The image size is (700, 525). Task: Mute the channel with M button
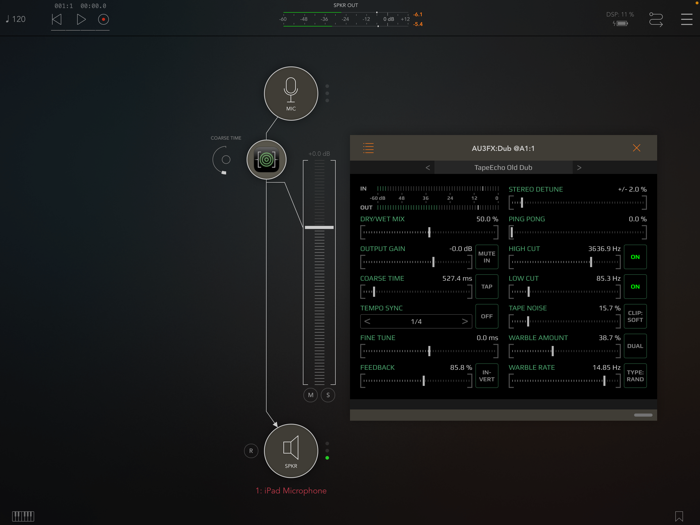[x=310, y=395]
